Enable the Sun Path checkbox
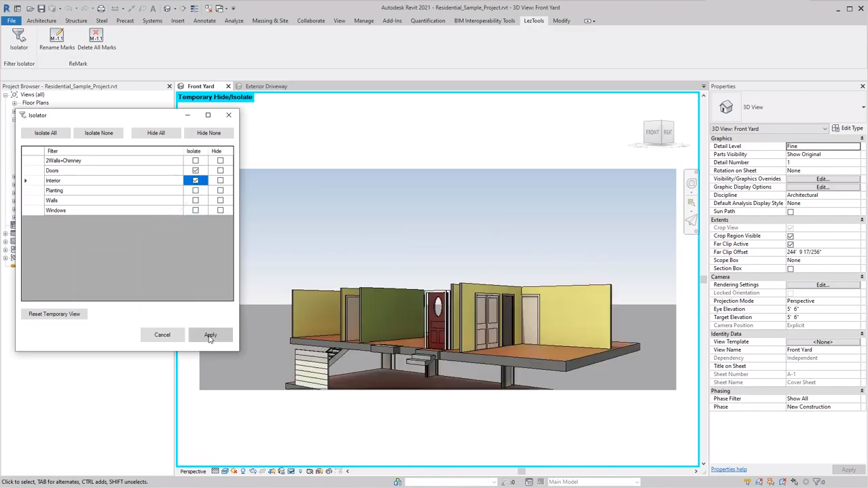 [791, 212]
